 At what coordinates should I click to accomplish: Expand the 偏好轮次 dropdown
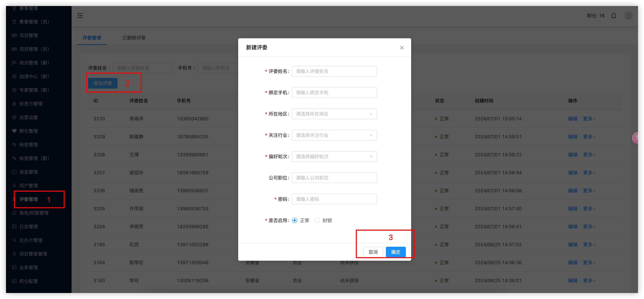[x=334, y=156]
